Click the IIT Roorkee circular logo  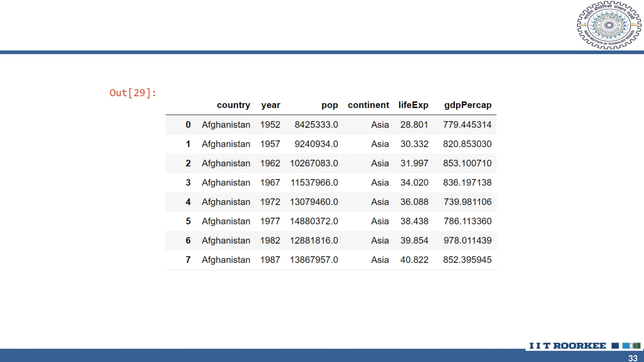pyautogui.click(x=609, y=25)
